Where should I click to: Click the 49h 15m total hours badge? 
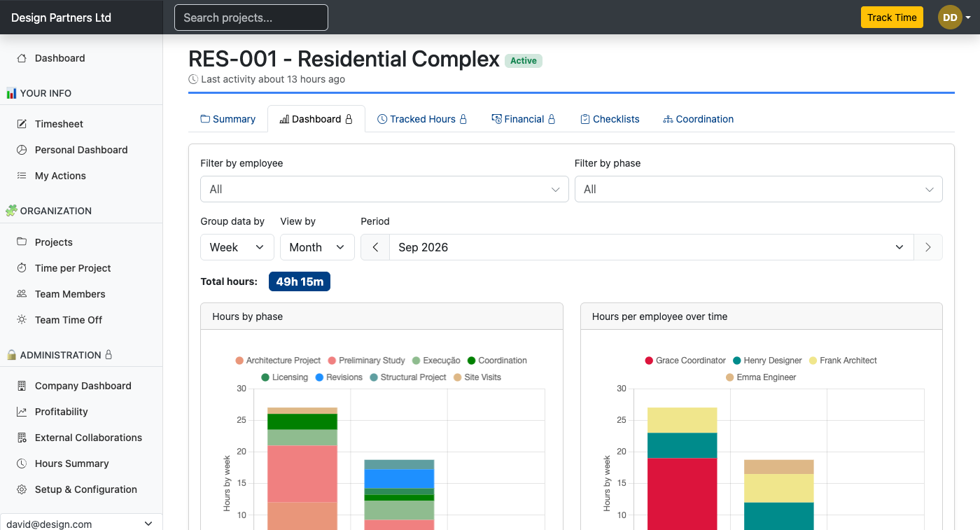tap(300, 281)
